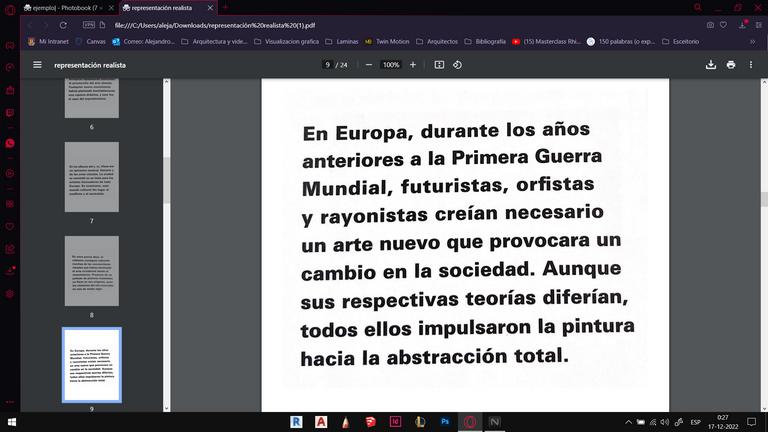
Task: Open Twin Motion bookmark
Action: (387, 42)
